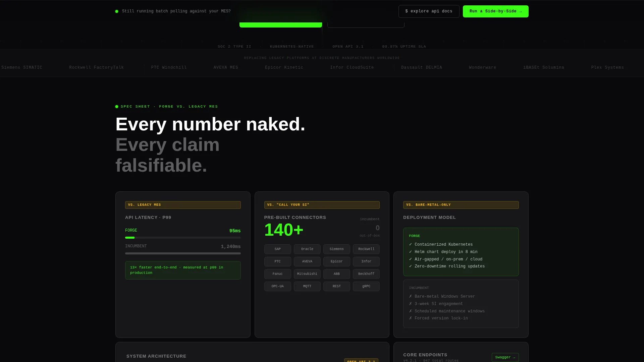The height and width of the screenshot is (362, 644).
Task: Click the INCUMBENT latency progress bar
Action: click(x=183, y=253)
